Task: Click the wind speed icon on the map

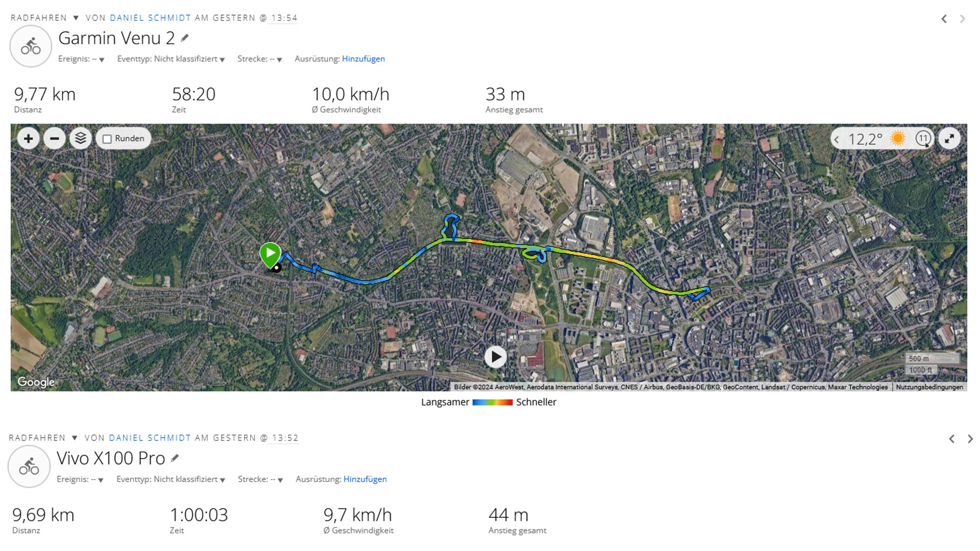Action: pyautogui.click(x=923, y=139)
